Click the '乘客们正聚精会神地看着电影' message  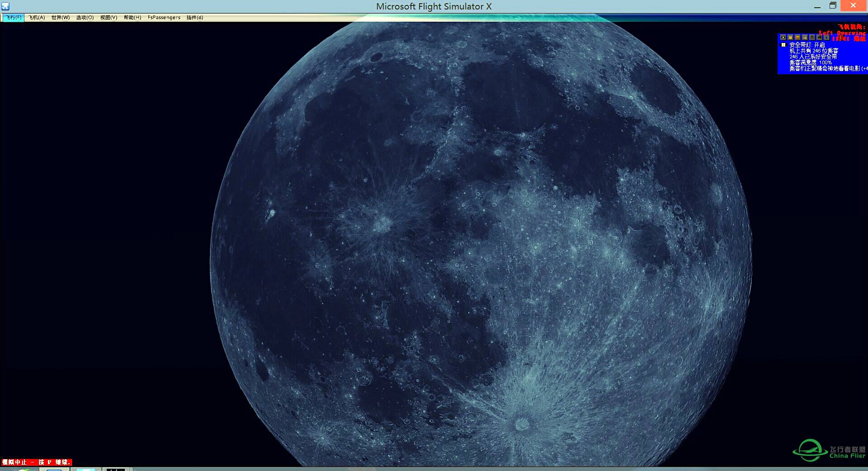[x=825, y=68]
